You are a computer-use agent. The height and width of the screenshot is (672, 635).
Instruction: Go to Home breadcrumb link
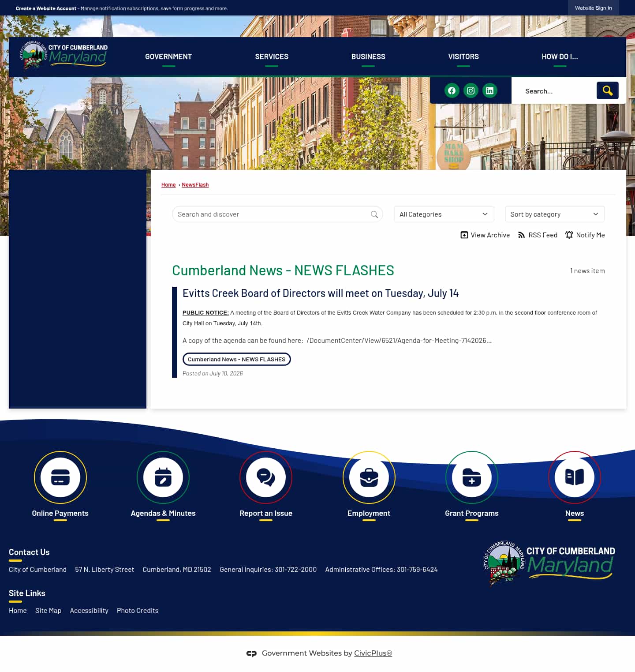168,185
